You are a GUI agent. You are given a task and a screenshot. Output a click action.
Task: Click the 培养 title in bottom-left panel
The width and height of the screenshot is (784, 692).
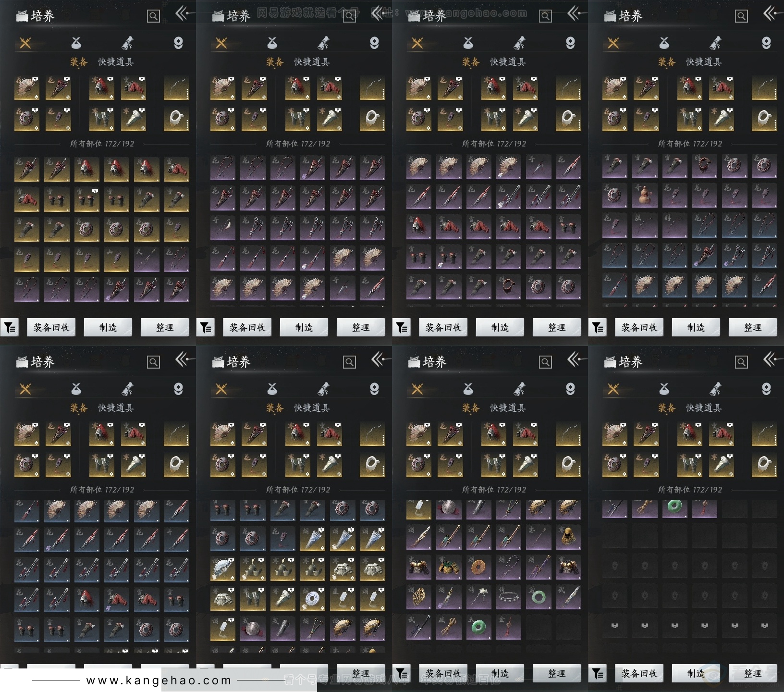[x=43, y=362]
